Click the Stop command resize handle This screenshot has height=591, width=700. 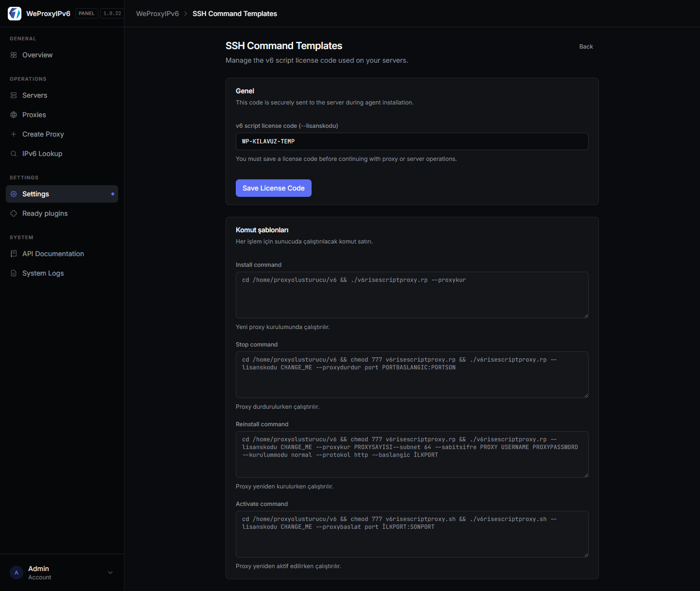point(586,396)
